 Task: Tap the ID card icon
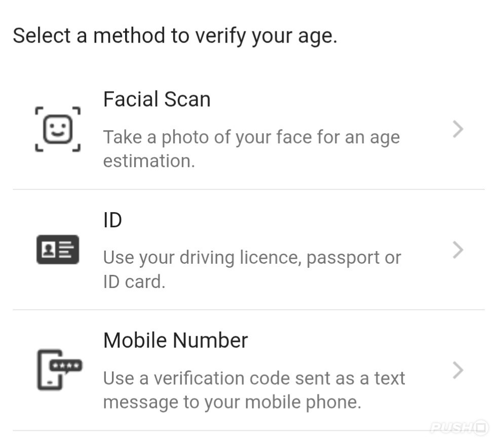tap(58, 250)
